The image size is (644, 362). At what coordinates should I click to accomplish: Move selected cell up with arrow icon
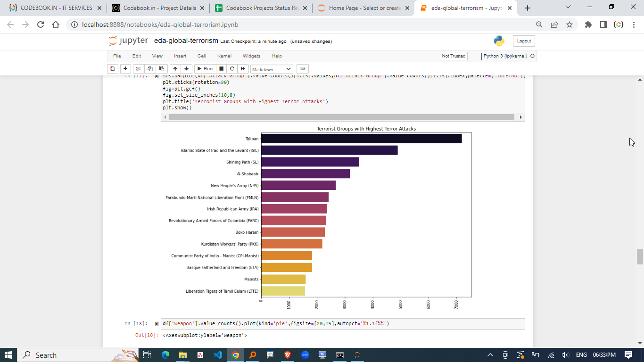pos(175,69)
